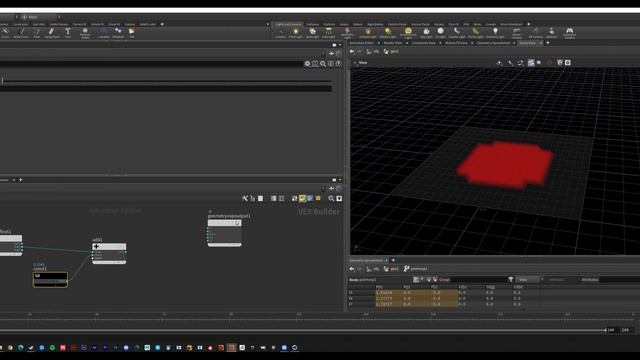640x360 pixels.
Task: Go back in spreadsheet path bar
Action: tap(352, 269)
